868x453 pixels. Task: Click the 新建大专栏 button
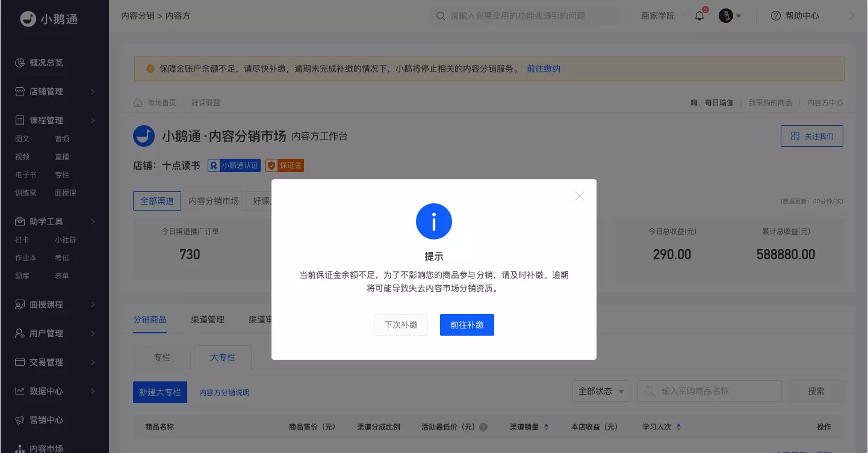coord(160,392)
